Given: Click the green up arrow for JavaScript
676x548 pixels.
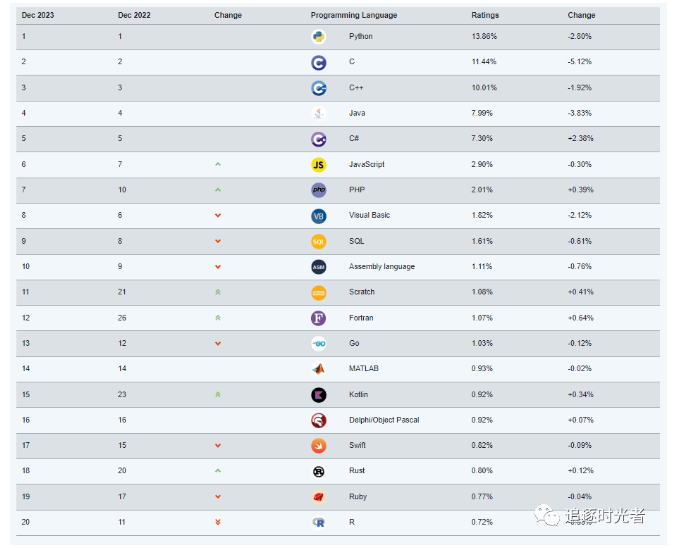Looking at the screenshot, I should pyautogui.click(x=218, y=164).
